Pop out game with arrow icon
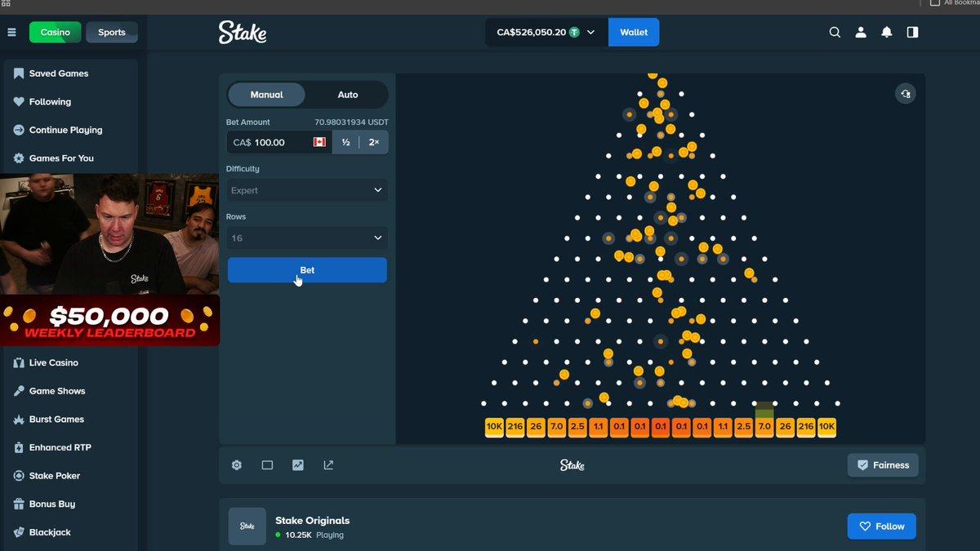980x551 pixels. pyautogui.click(x=328, y=465)
